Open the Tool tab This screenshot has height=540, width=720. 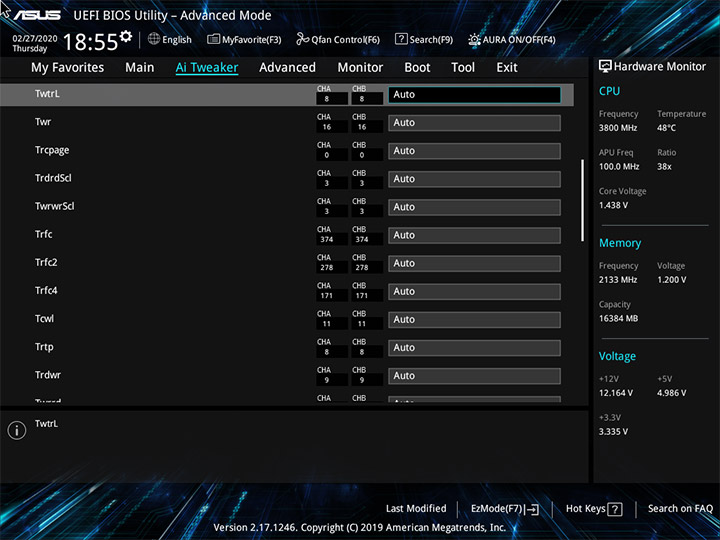pos(463,68)
